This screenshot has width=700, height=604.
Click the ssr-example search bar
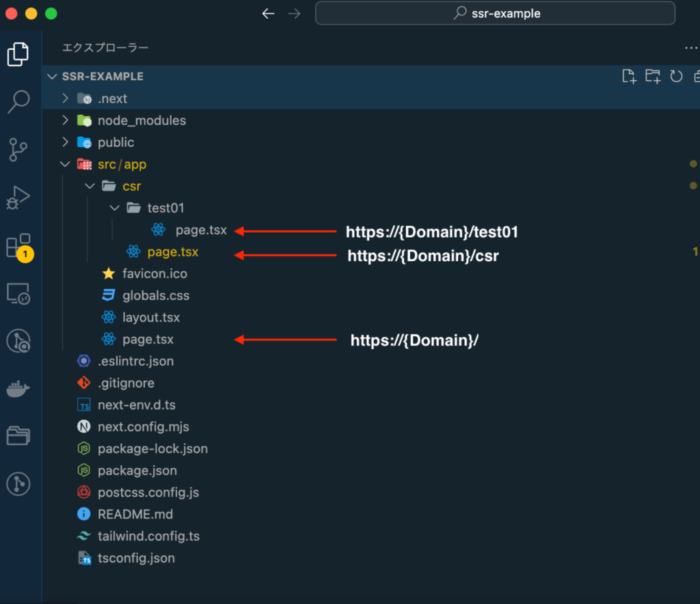pyautogui.click(x=495, y=14)
